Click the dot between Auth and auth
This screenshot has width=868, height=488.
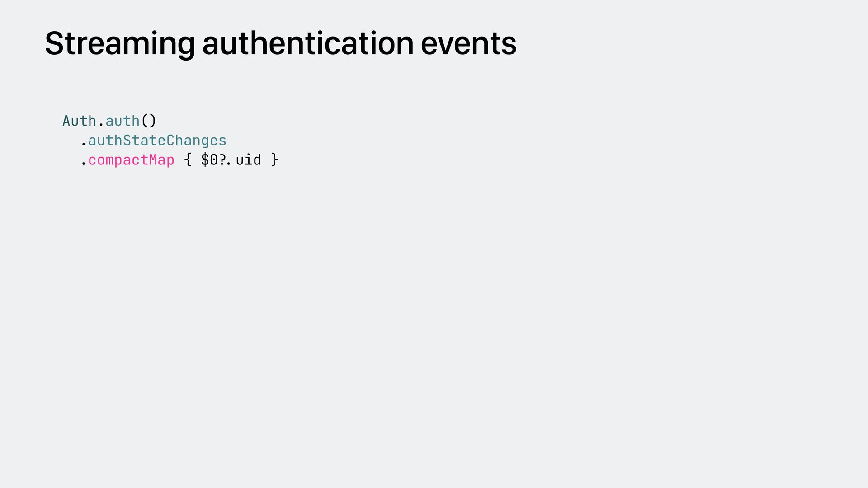(x=101, y=123)
